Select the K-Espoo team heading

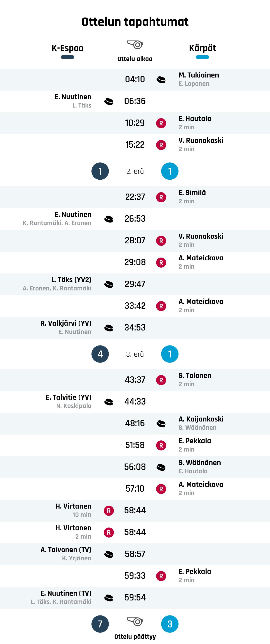tap(67, 48)
